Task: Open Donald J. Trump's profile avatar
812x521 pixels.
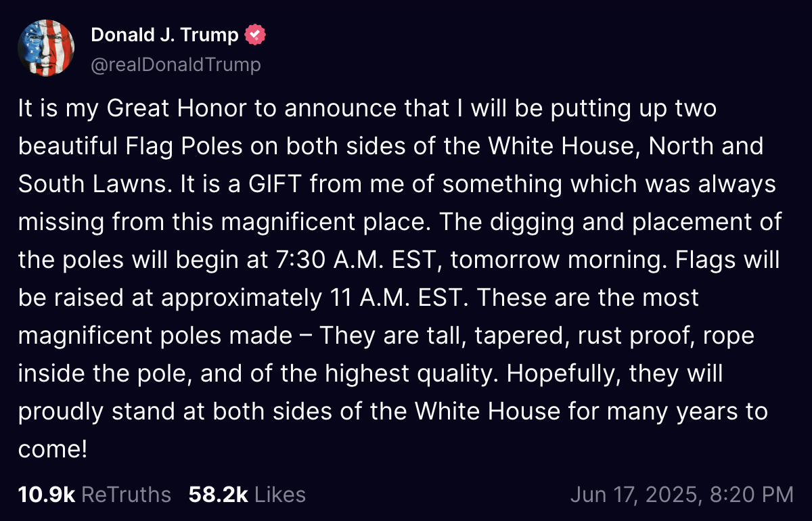Action: click(46, 48)
